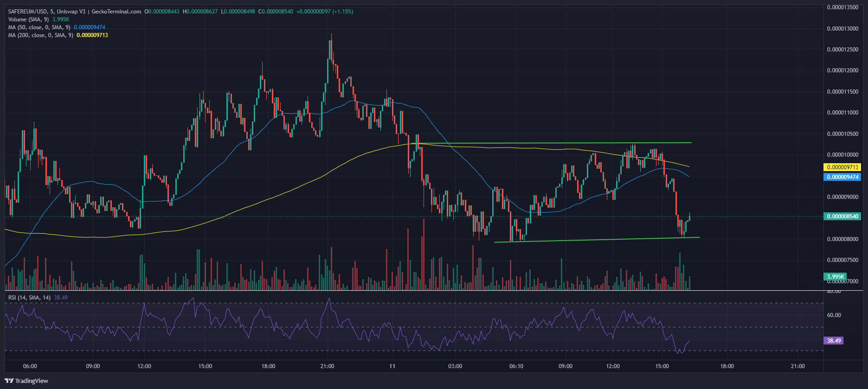Click the 0.000012000 price axis label
Image resolution: width=868 pixels, height=389 pixels.
tap(842, 70)
